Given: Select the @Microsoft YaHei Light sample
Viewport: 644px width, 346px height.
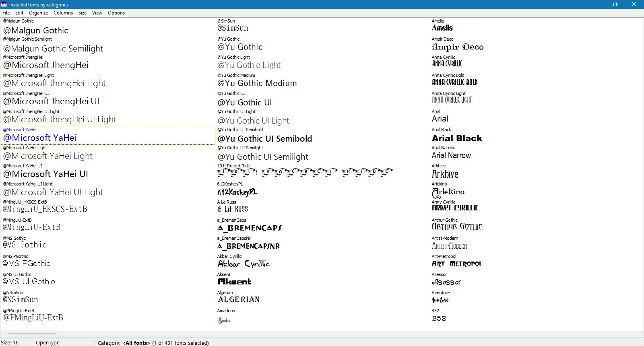Looking at the screenshot, I should coord(48,156).
